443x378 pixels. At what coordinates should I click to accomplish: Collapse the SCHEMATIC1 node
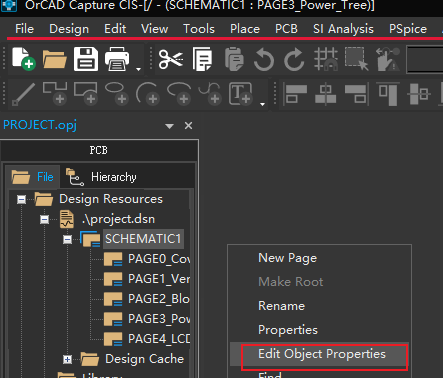pyautogui.click(x=67, y=240)
